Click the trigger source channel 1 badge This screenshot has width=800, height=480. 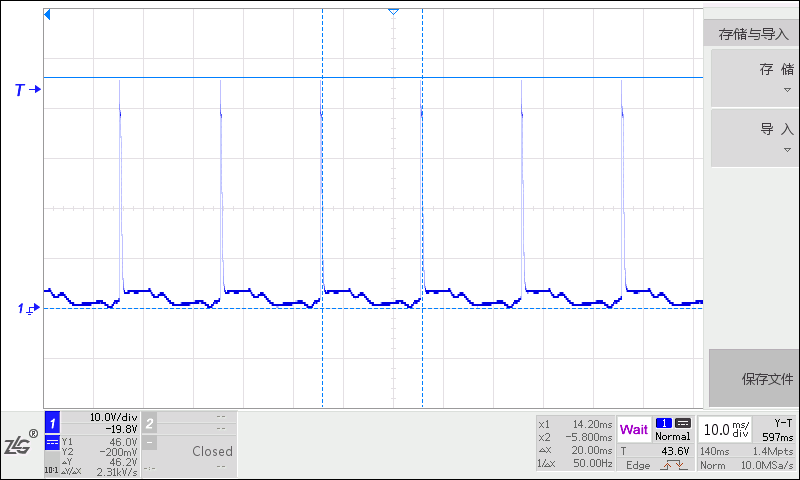(x=664, y=423)
